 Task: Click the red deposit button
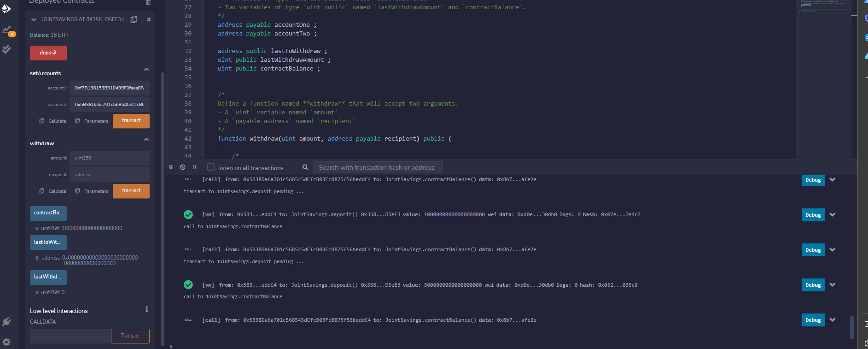pos(48,53)
